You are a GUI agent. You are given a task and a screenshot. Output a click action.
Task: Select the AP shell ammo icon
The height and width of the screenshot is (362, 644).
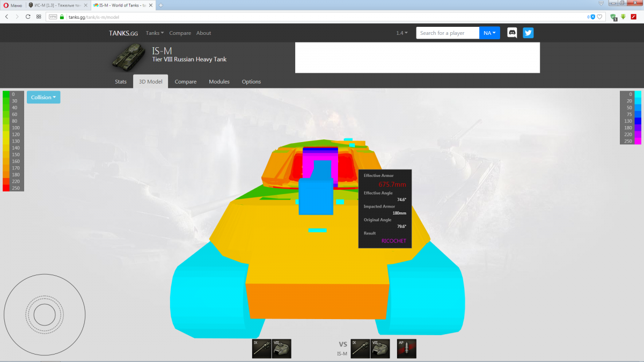pyautogui.click(x=406, y=349)
